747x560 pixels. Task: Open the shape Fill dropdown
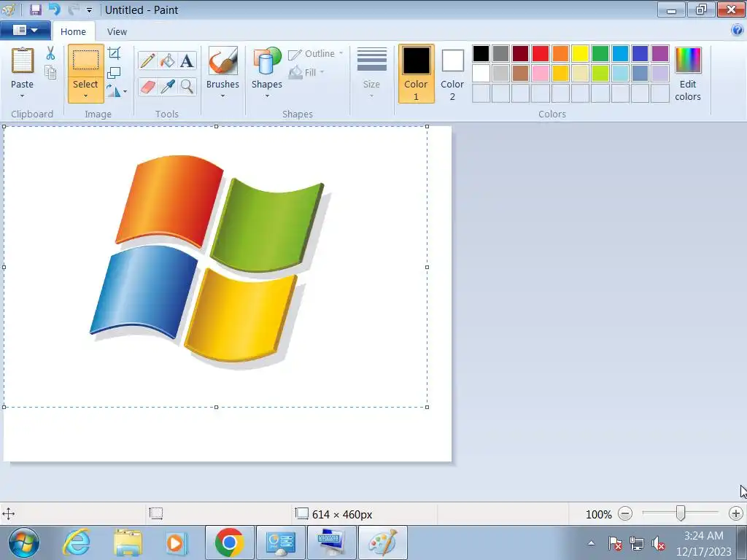pos(307,72)
